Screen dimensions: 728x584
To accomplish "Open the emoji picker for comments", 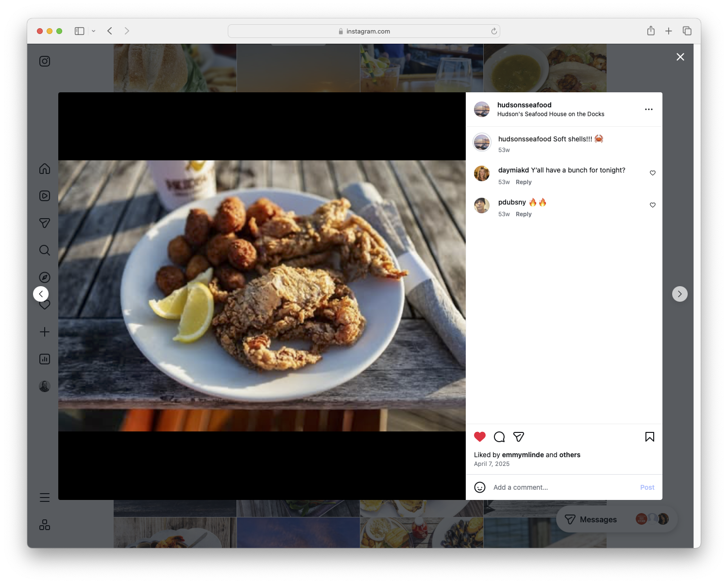I will pyautogui.click(x=480, y=487).
